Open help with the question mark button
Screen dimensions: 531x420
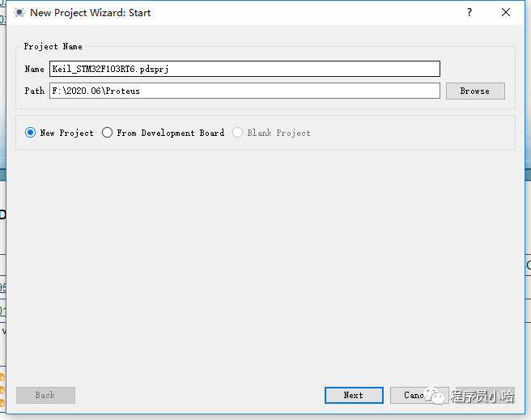[469, 13]
